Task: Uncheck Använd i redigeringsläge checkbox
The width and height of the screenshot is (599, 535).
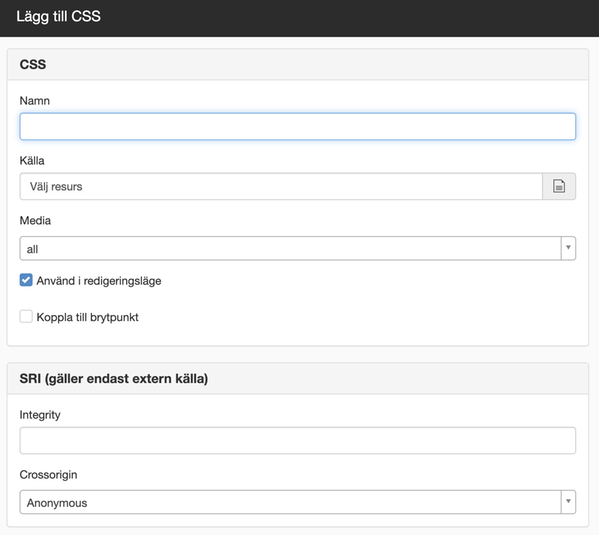Action: 26,280
